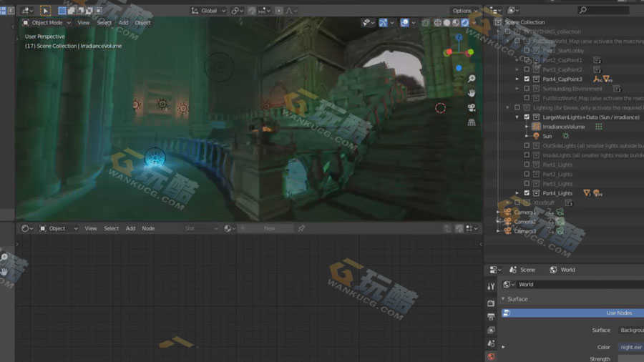Switch to rendered shading mode
The image size is (644, 362).
click(465, 23)
